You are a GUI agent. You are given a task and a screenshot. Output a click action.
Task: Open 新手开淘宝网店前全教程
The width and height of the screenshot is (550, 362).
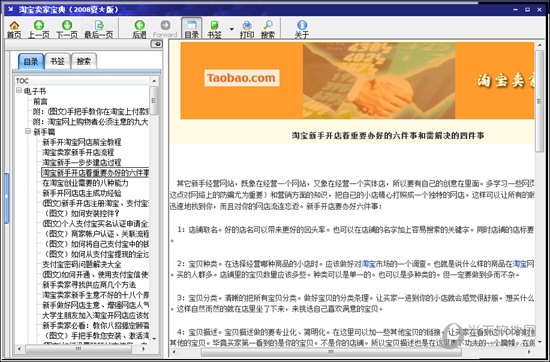[x=82, y=142]
